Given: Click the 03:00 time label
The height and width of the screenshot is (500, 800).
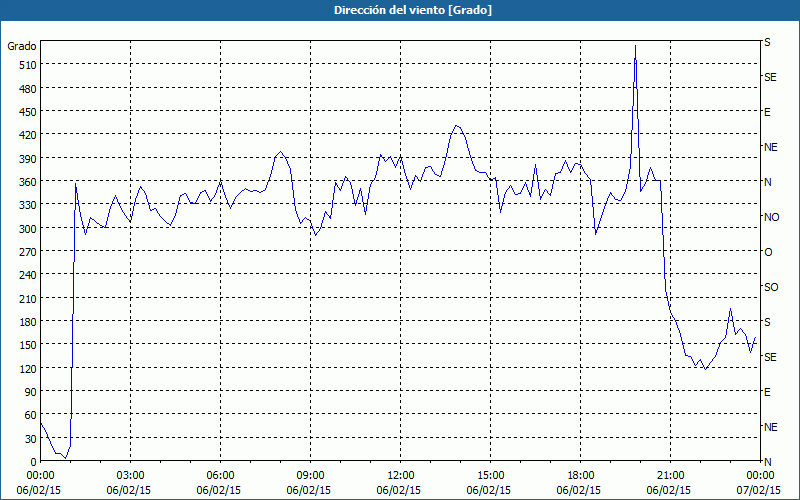Looking at the screenshot, I should 130,476.
